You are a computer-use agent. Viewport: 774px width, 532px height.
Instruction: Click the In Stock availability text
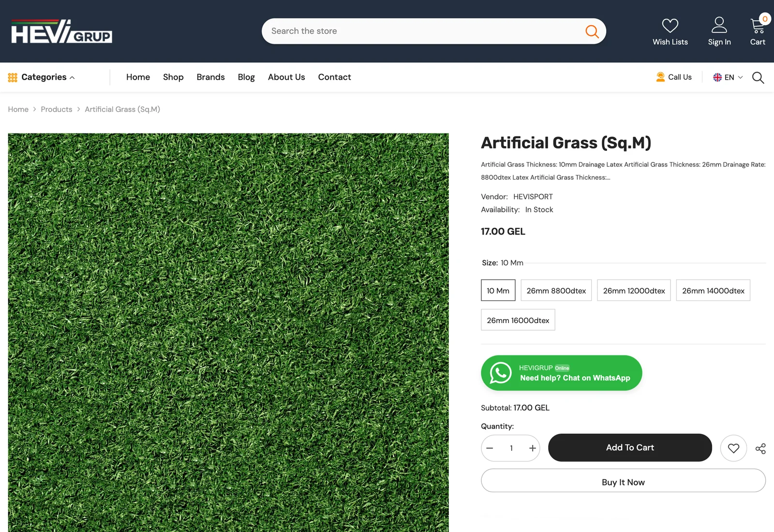point(539,210)
